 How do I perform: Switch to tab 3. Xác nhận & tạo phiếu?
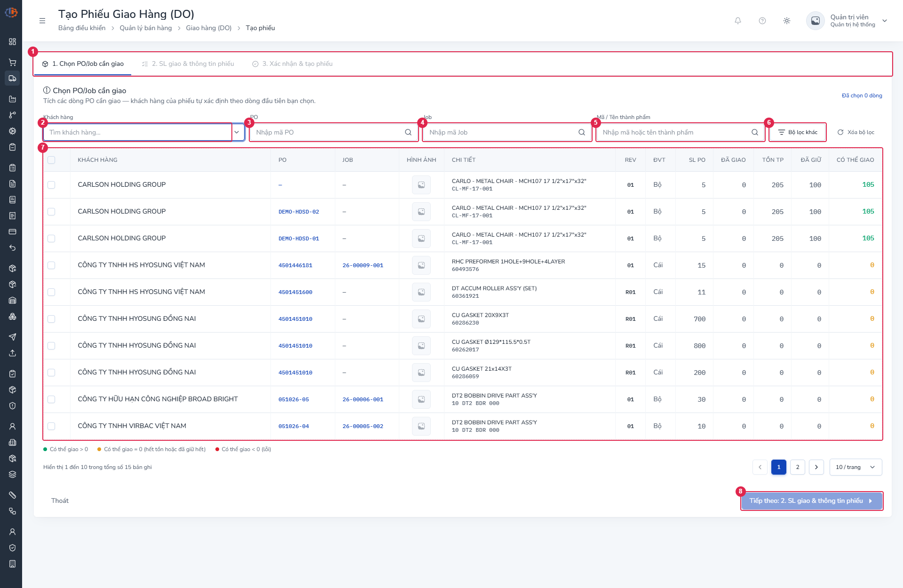click(292, 64)
